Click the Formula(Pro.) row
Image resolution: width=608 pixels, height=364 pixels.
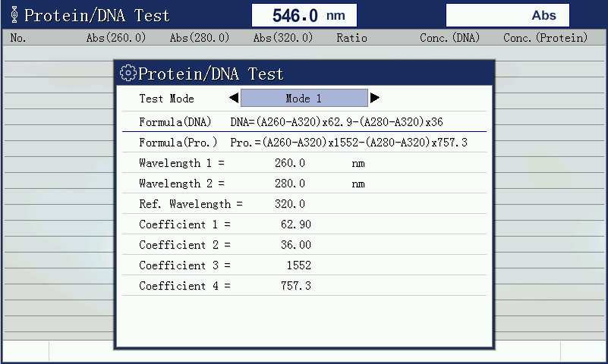coord(304,143)
